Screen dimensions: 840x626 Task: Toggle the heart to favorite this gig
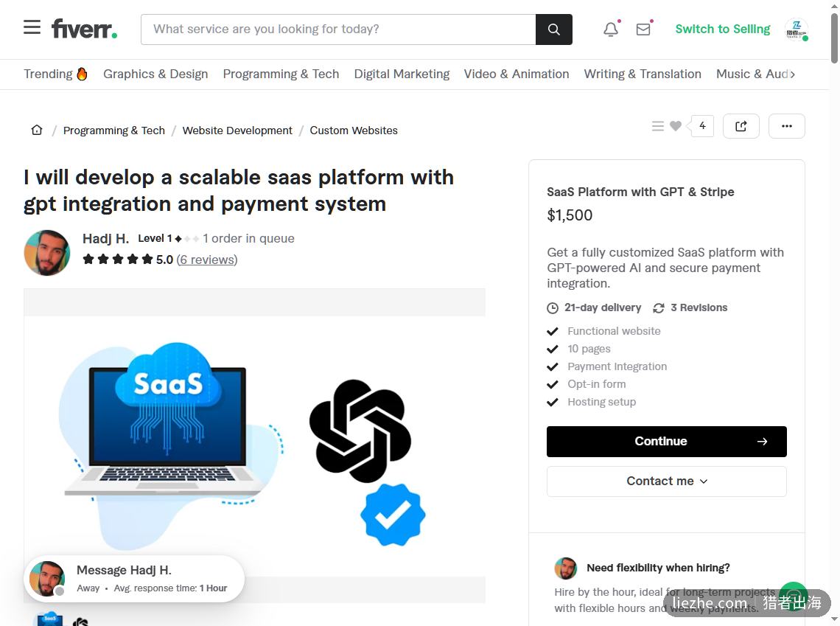676,127
